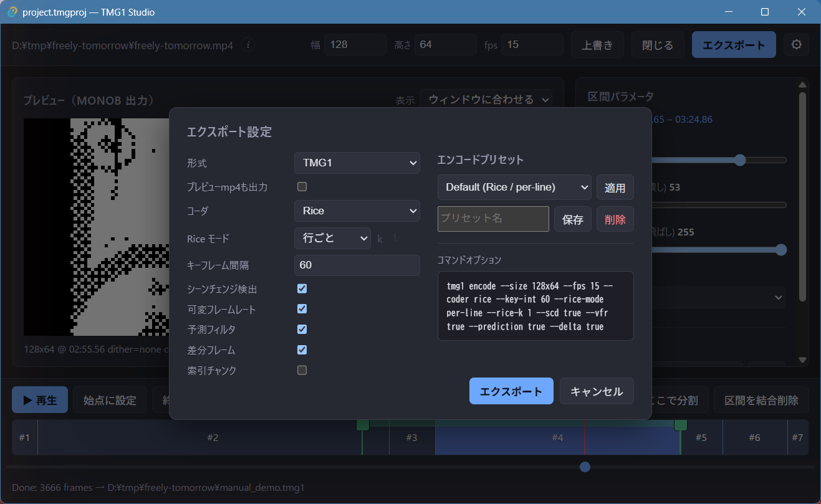Select timeline segment #7

click(798, 437)
